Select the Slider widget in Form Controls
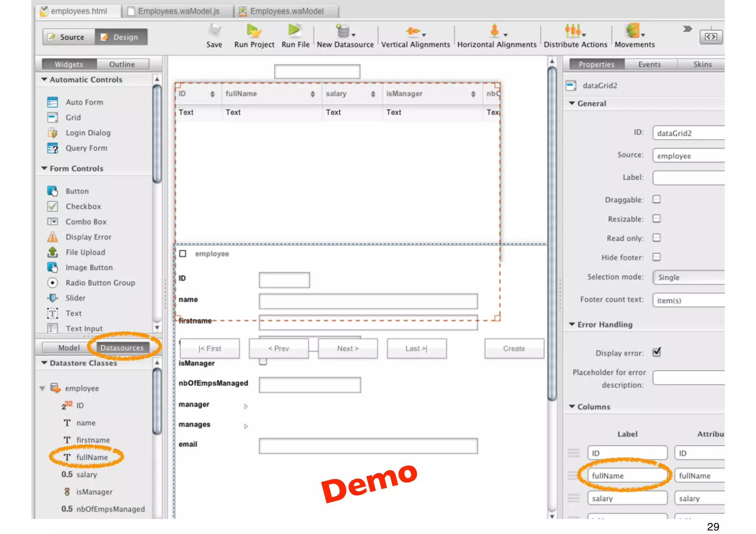756x534 pixels. [75, 298]
